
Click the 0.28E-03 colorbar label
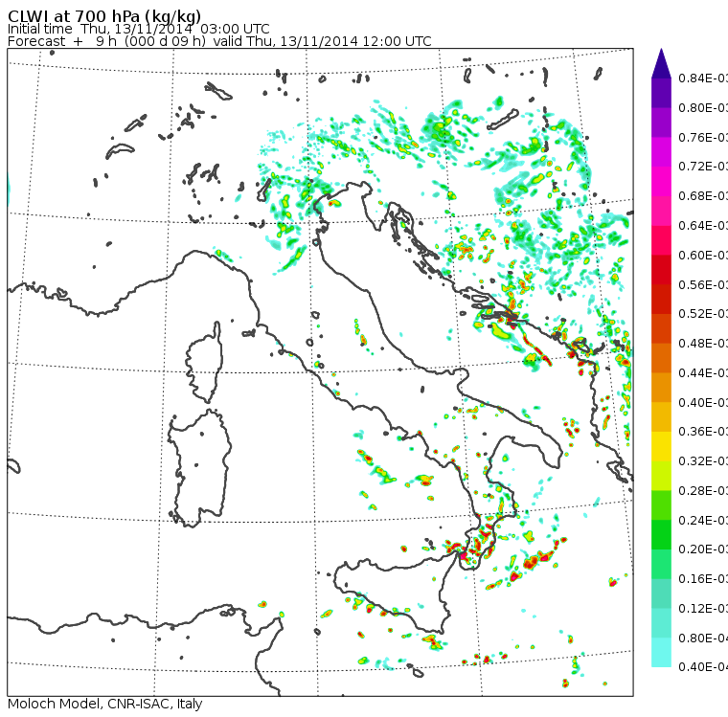[703, 490]
